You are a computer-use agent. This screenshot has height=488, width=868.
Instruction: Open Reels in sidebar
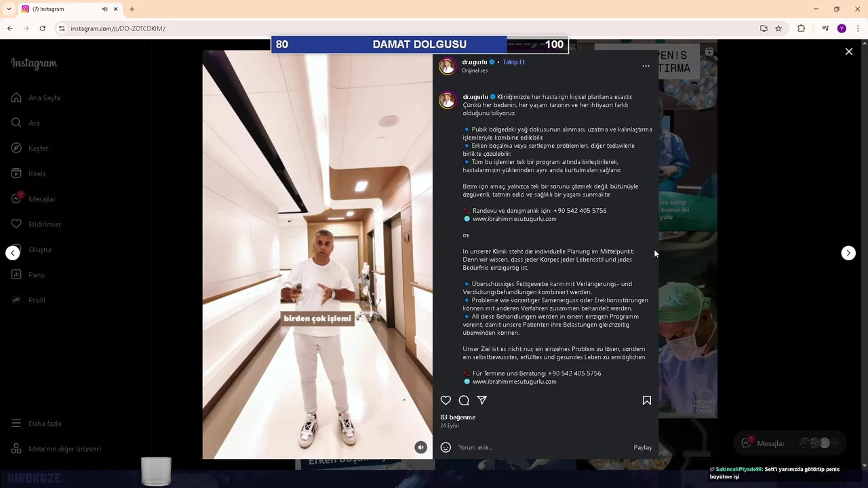[x=28, y=174]
